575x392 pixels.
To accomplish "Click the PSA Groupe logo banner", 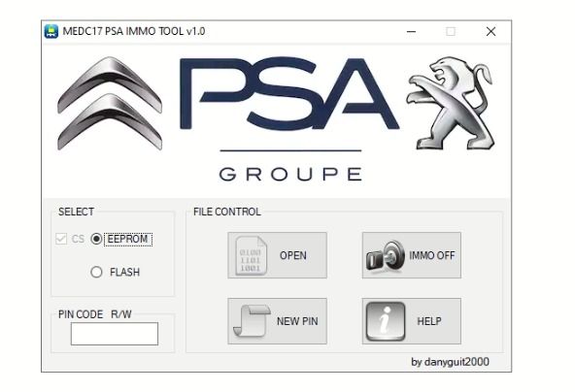I will (x=289, y=119).
